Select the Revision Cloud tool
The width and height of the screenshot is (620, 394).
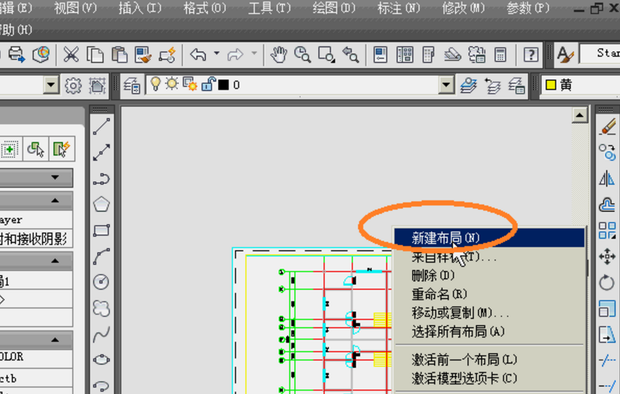coord(102,308)
